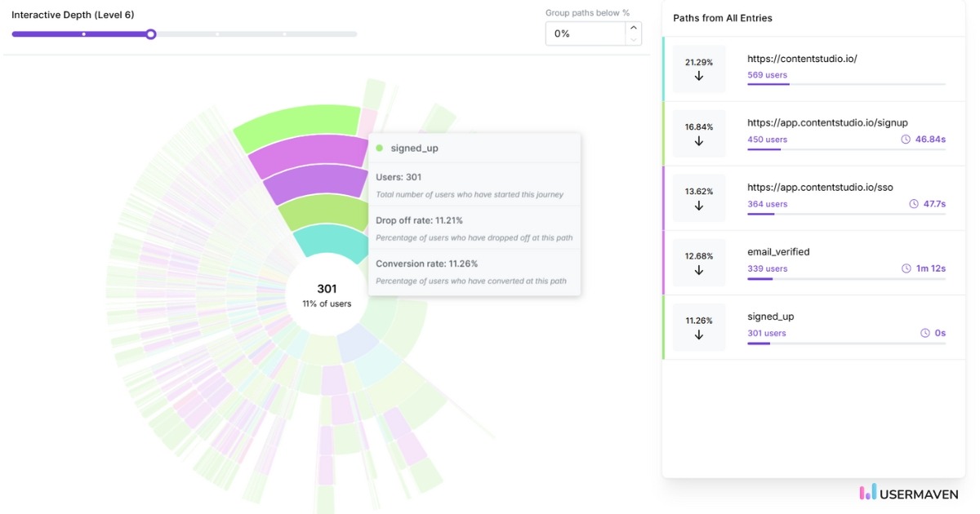Open the 569 users link
Screen dimensions: 980x514
[x=766, y=74]
